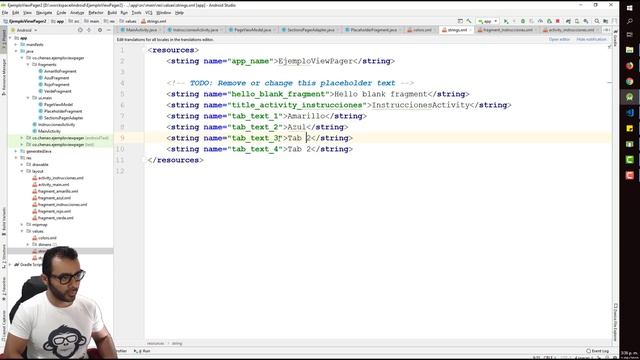The width and height of the screenshot is (640, 360).
Task: Collapse the ui.main package folder
Action: pyautogui.click(x=28, y=98)
